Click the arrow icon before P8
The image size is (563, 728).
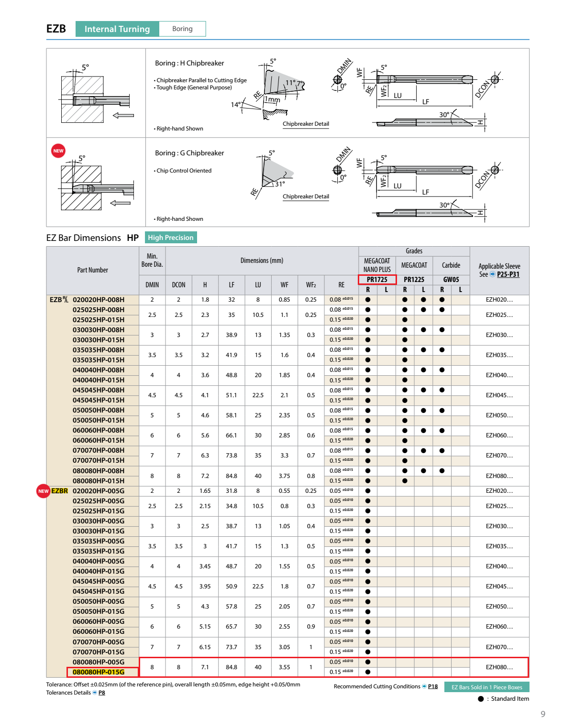coord(95,693)
